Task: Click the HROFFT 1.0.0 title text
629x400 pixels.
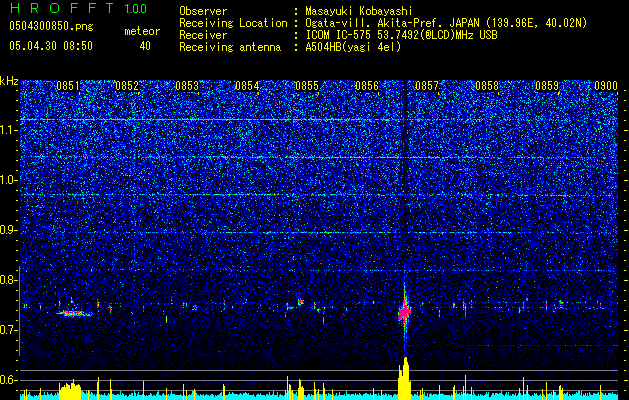Action: tap(78, 8)
